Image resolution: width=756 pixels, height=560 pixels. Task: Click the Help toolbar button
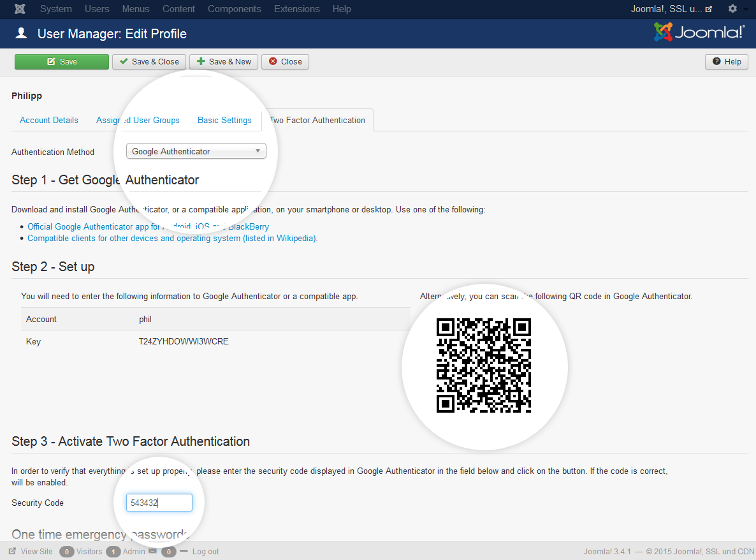point(727,62)
